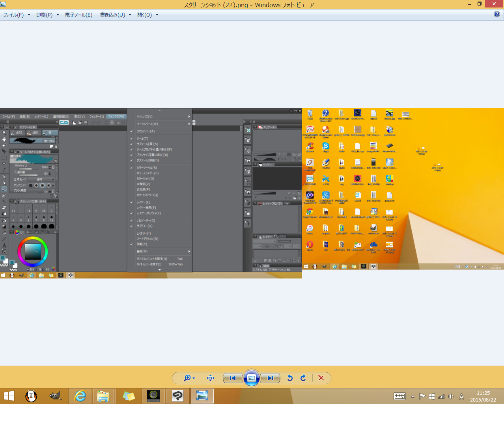Open GIMP from the taskbar

click(x=55, y=396)
